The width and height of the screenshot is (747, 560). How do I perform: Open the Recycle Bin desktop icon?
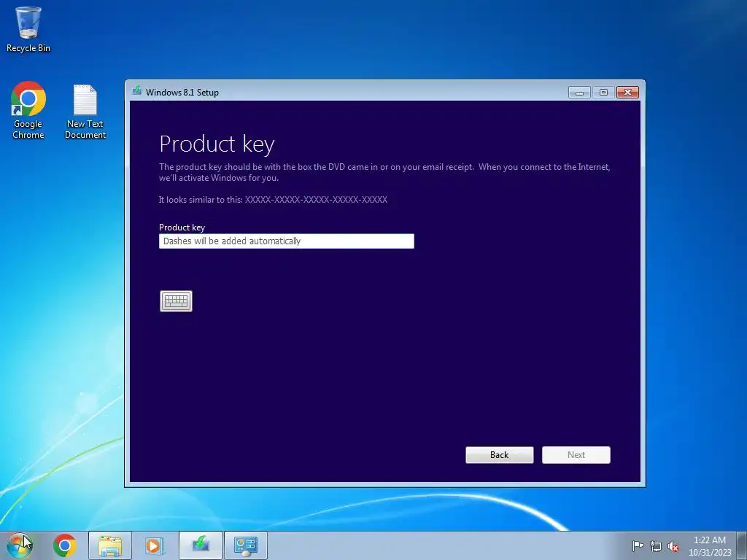[28, 29]
